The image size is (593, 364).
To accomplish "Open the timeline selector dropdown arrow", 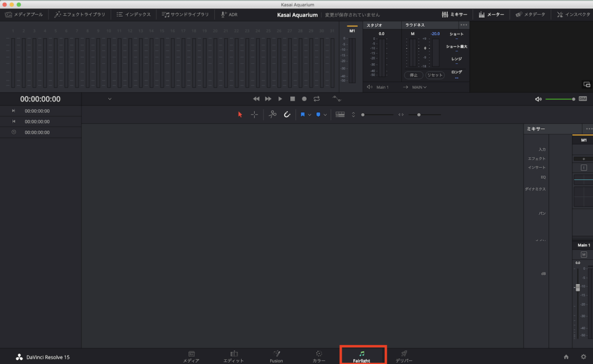I will [109, 99].
